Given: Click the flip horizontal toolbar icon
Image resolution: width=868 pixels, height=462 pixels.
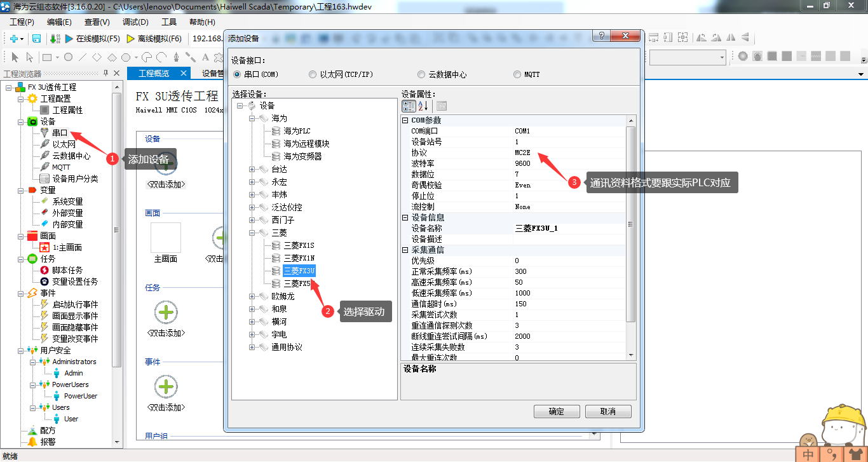Looking at the screenshot, I should tap(731, 38).
